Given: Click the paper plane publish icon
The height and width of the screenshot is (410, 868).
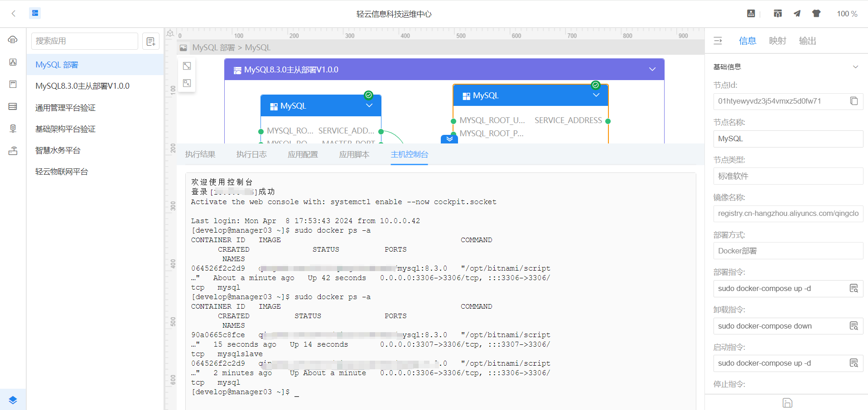Looking at the screenshot, I should click(797, 14).
